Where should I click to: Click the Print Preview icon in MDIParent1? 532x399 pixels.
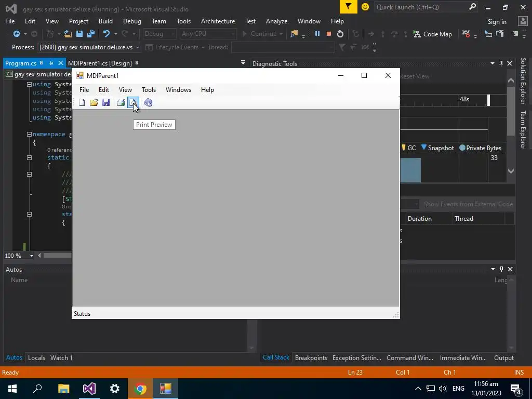tap(132, 102)
